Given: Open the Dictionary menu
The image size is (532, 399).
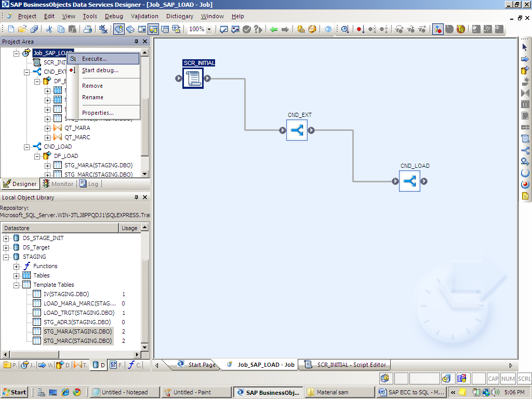Looking at the screenshot, I should [179, 16].
